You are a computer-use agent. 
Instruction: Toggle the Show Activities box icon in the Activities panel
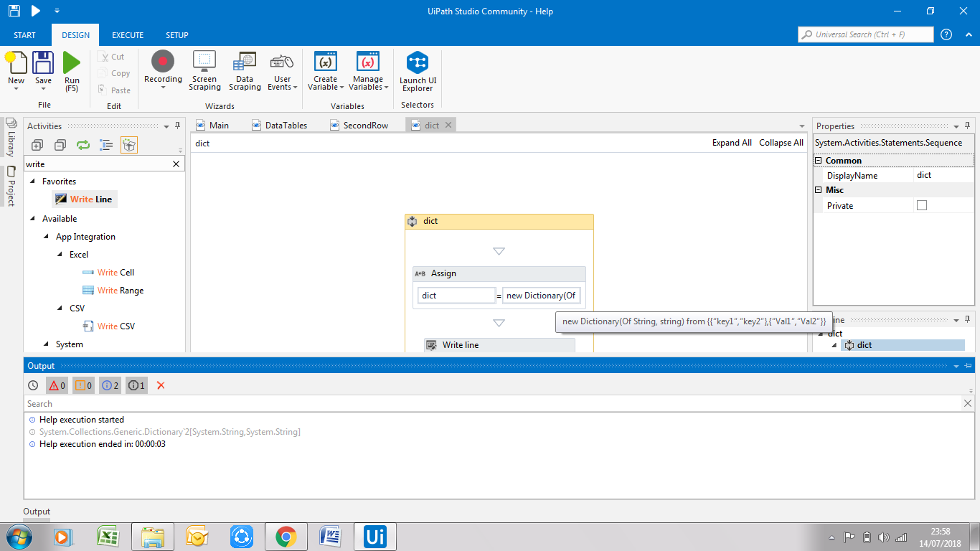(x=129, y=145)
